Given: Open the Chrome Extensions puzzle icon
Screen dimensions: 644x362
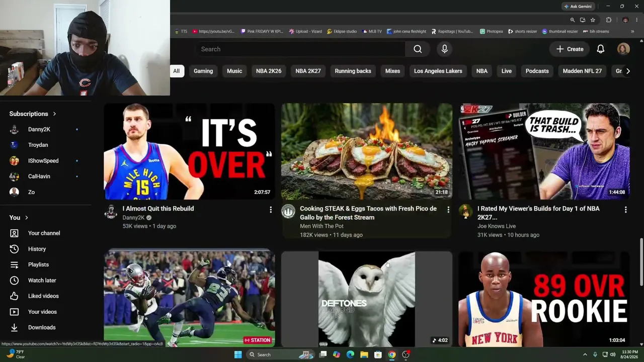Looking at the screenshot, I should [608, 20].
